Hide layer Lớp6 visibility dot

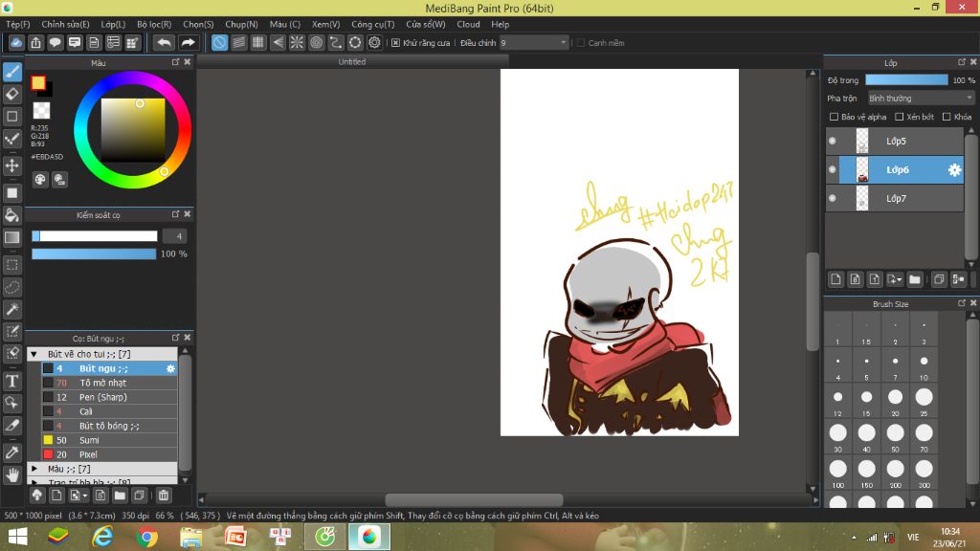tap(833, 170)
